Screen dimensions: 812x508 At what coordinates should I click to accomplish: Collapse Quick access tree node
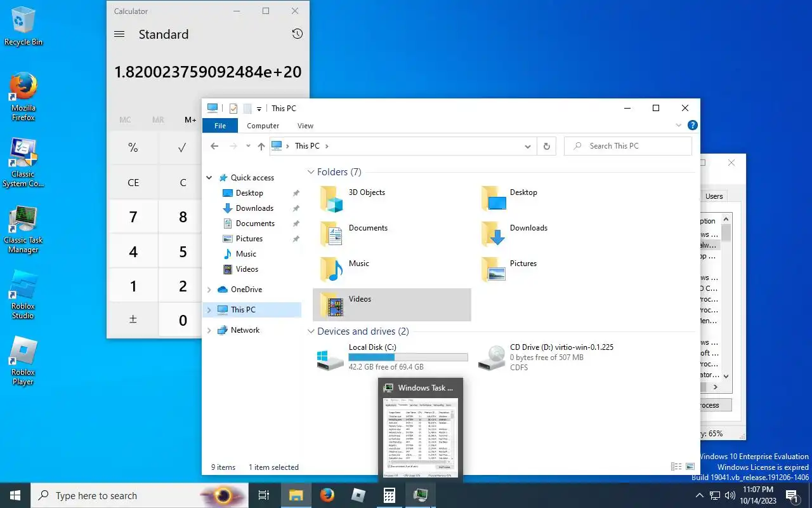pos(209,178)
